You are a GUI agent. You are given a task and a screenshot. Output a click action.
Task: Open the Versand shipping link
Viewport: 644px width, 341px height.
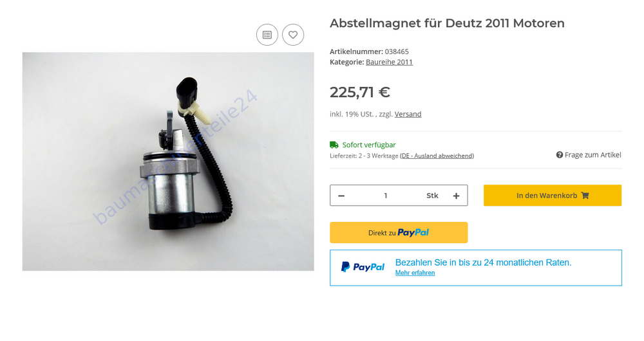click(x=408, y=114)
